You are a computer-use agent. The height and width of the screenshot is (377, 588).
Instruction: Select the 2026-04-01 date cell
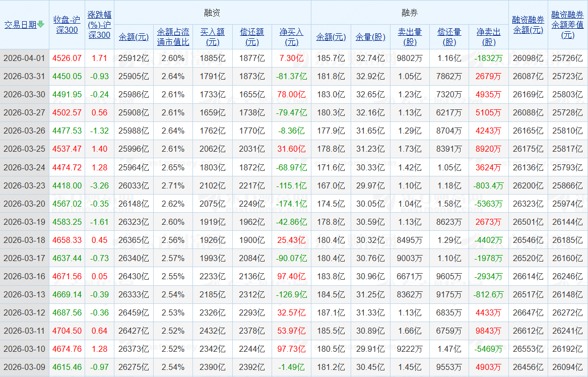click(24, 58)
